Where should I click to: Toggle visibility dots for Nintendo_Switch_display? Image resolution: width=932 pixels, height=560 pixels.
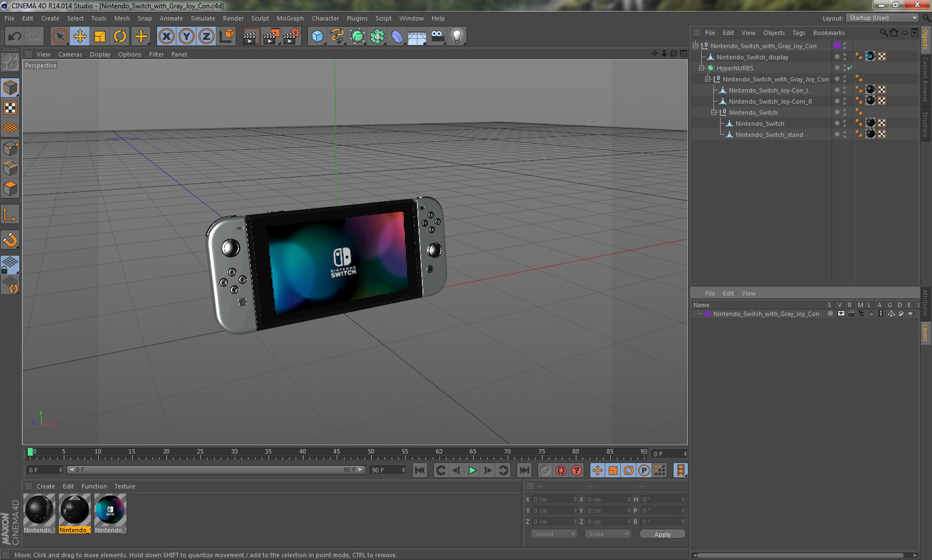[x=845, y=57]
